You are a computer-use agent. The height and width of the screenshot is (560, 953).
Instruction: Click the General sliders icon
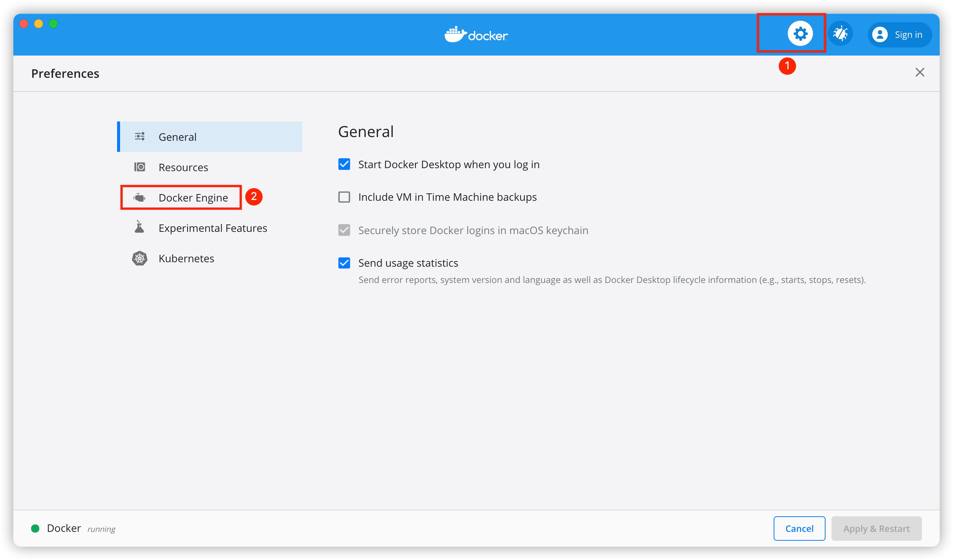pos(140,137)
